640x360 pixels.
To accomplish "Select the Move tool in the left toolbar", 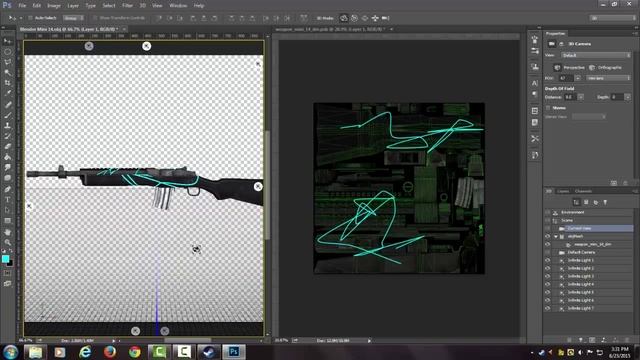I will click(x=7, y=41).
